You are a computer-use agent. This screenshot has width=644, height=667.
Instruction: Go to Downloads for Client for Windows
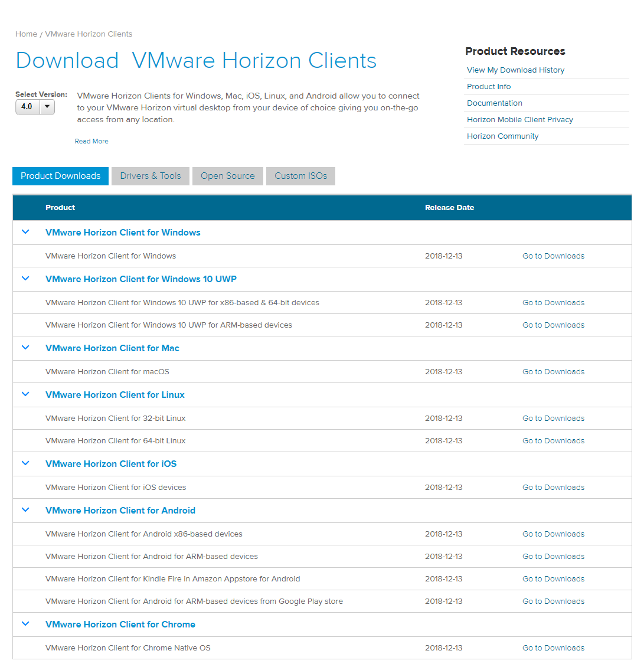coord(554,256)
